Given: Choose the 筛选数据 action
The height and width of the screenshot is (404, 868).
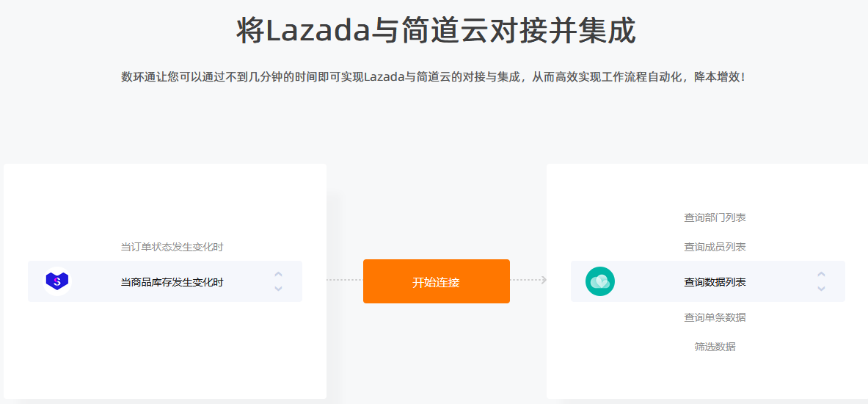Looking at the screenshot, I should (x=715, y=347).
